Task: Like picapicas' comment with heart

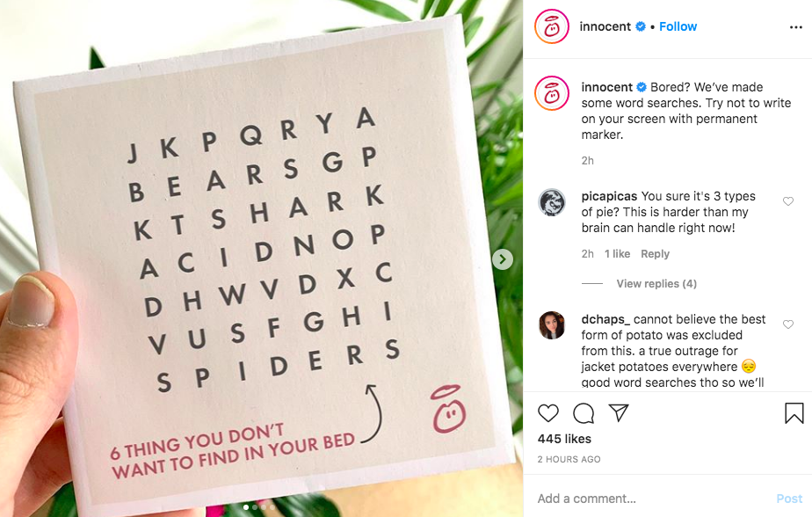Action: pyautogui.click(x=788, y=201)
